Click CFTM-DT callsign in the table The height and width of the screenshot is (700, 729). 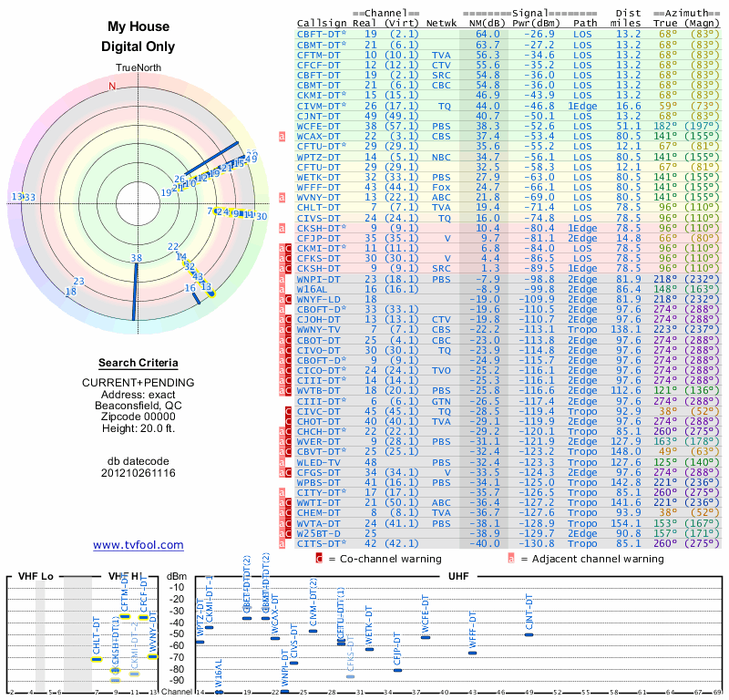(x=318, y=56)
